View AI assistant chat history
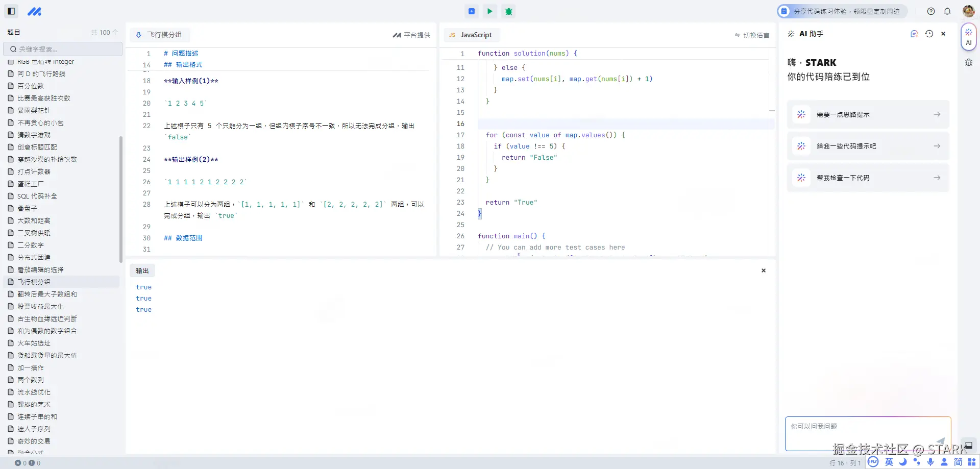The height and width of the screenshot is (469, 980). point(929,34)
